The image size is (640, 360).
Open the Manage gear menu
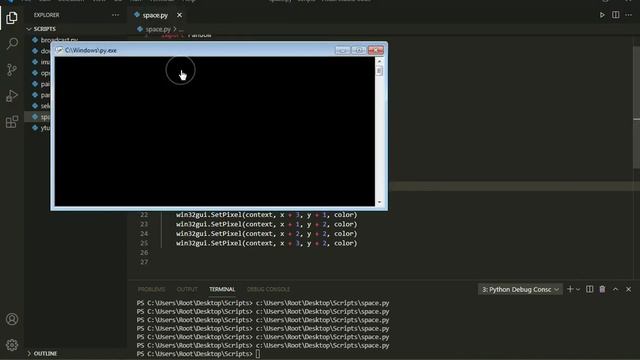[12, 345]
